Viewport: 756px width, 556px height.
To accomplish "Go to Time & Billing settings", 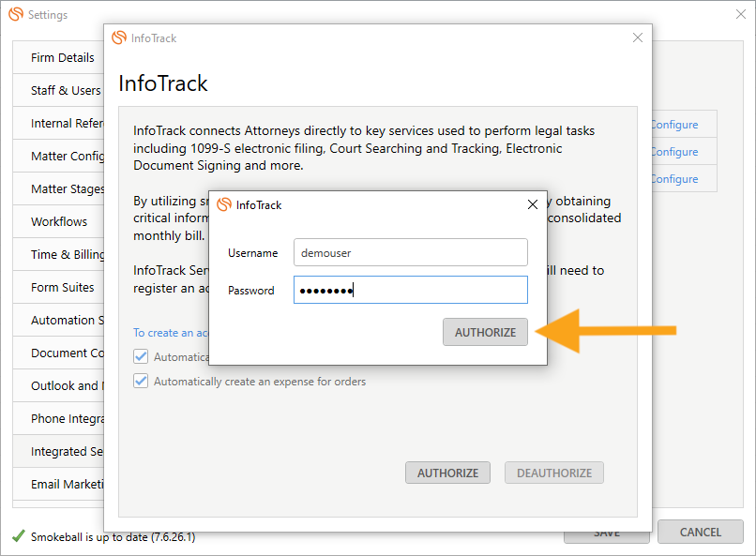I will pyautogui.click(x=68, y=254).
